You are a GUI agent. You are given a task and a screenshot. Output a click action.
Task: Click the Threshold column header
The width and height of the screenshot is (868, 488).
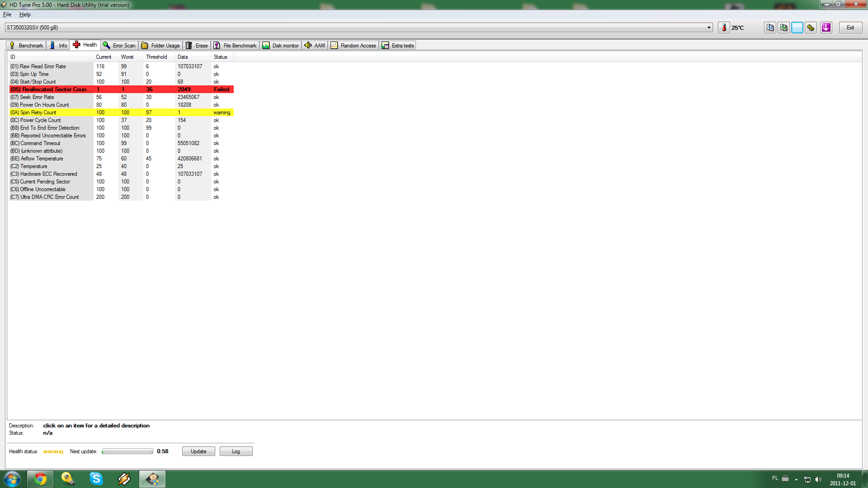[159, 57]
